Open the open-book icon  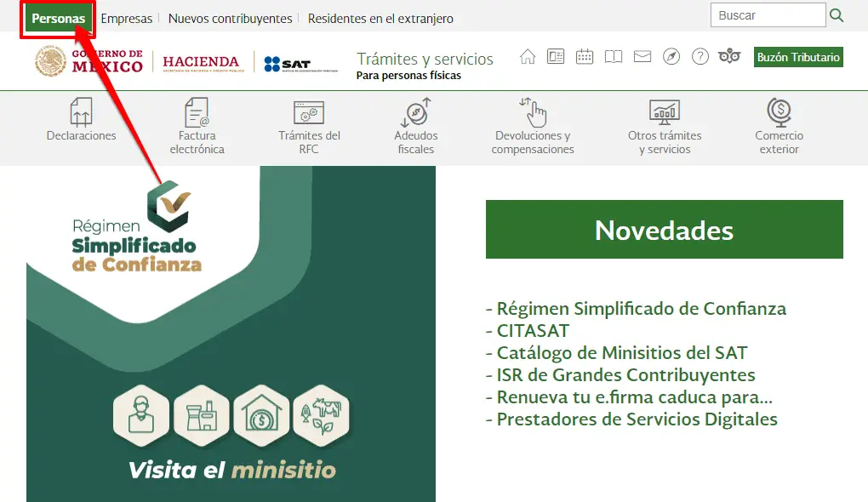614,56
